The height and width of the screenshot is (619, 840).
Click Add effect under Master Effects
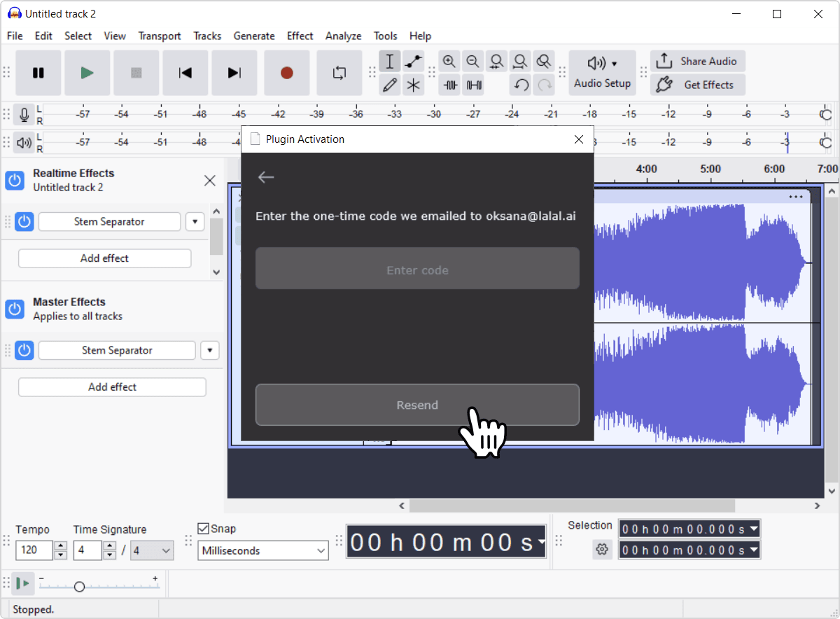(112, 387)
